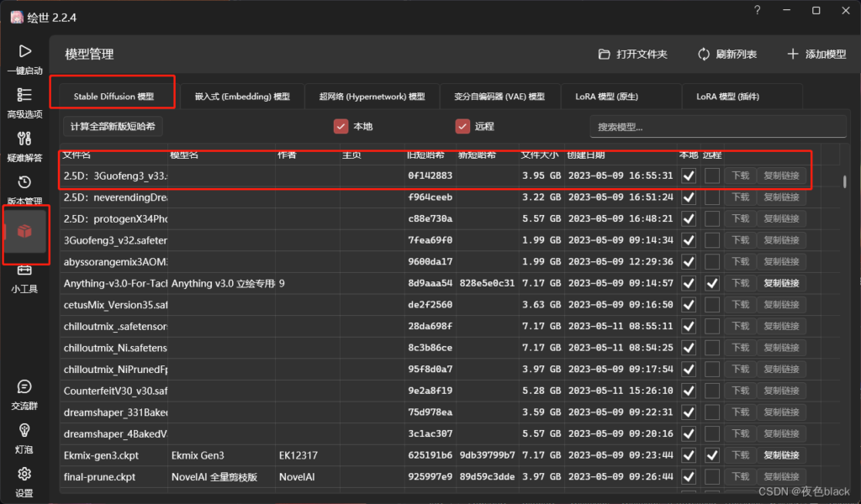The height and width of the screenshot is (504, 861).
Task: Open the 交流群 chat icon
Action: pos(24,387)
